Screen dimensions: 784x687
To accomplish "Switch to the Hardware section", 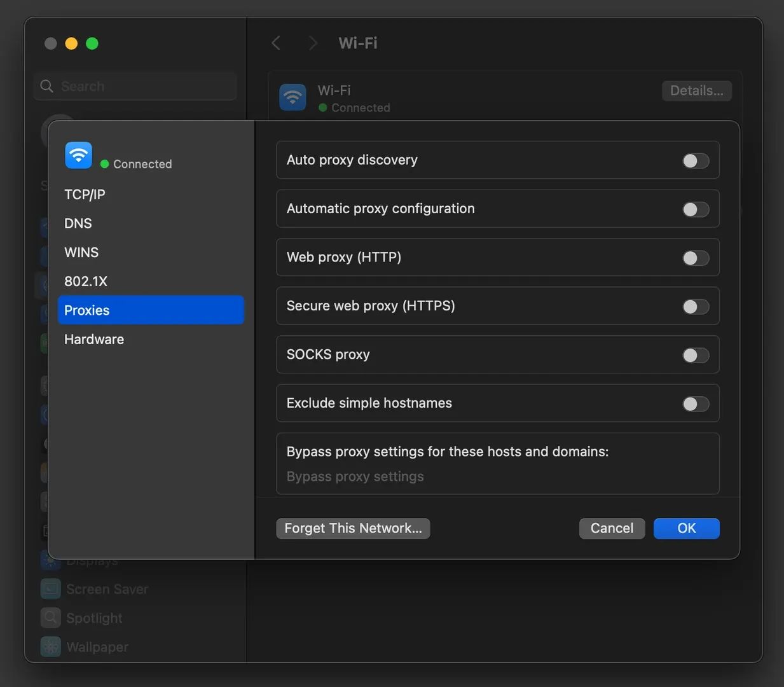I will click(x=94, y=339).
